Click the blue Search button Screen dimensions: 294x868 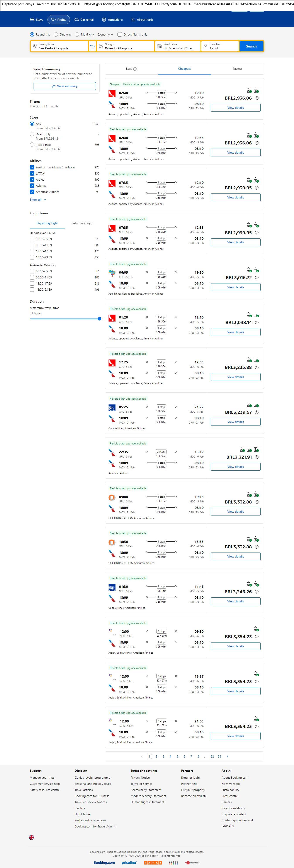251,46
